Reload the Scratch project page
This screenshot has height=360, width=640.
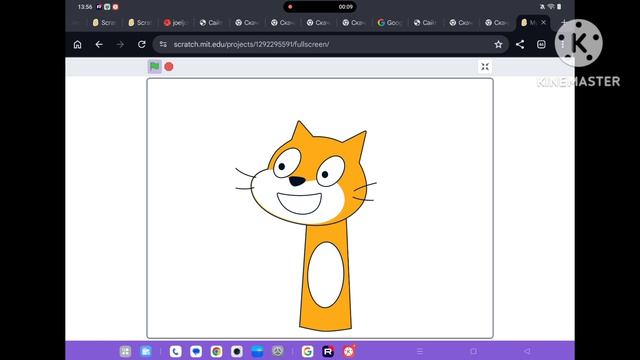tap(142, 44)
